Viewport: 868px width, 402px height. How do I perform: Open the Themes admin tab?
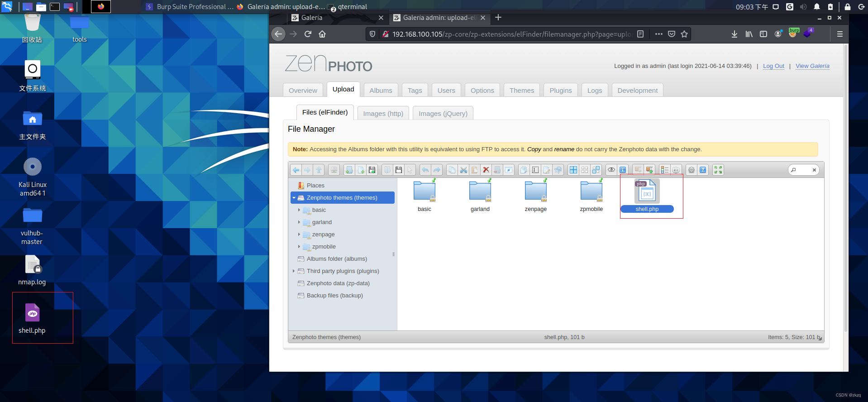click(522, 90)
